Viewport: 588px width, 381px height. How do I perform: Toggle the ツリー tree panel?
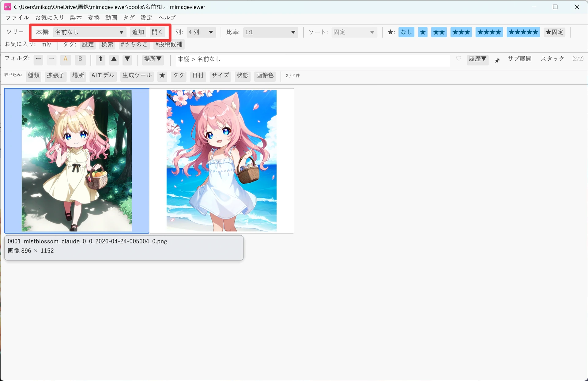pos(15,32)
